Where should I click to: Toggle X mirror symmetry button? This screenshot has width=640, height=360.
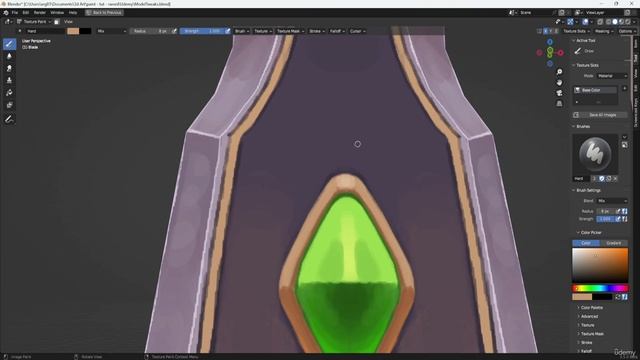point(545,31)
